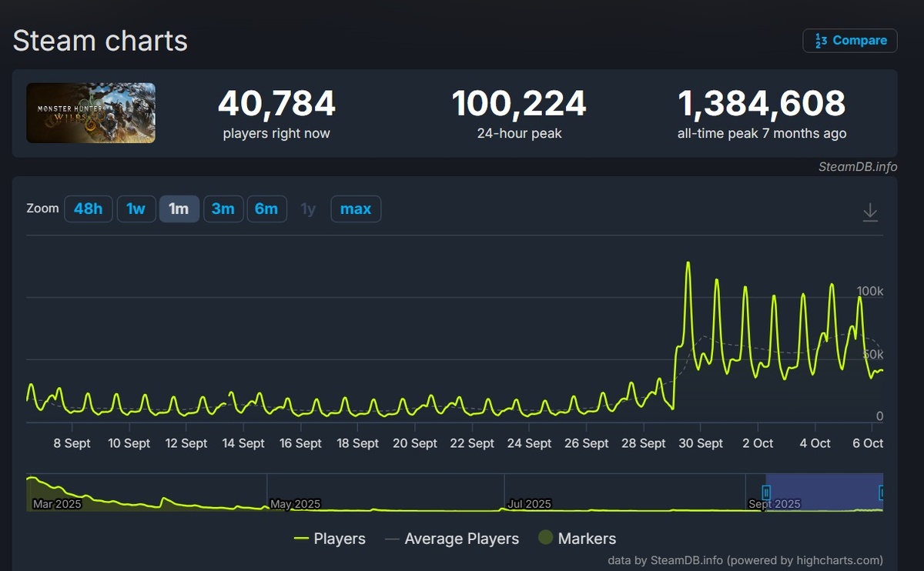Image resolution: width=924 pixels, height=571 pixels.
Task: Click the 20 Sept axis label
Action: pos(414,443)
